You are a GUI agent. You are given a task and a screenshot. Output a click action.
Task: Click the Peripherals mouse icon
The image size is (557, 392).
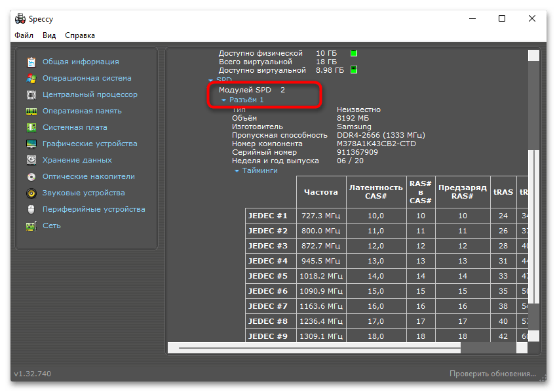31,210
